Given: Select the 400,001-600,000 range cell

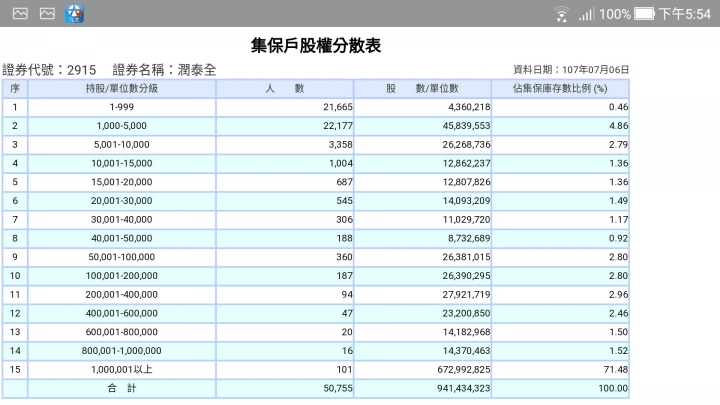Looking at the screenshot, I should [122, 314].
